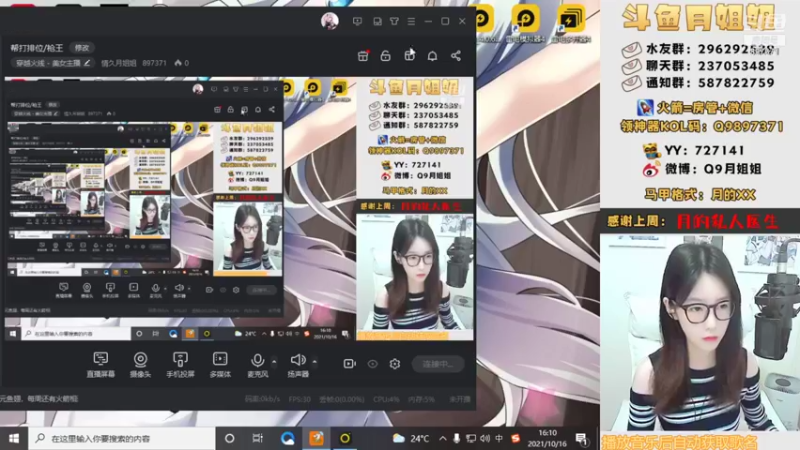Click the nested stream preview area
800x450 pixels.
239,208
